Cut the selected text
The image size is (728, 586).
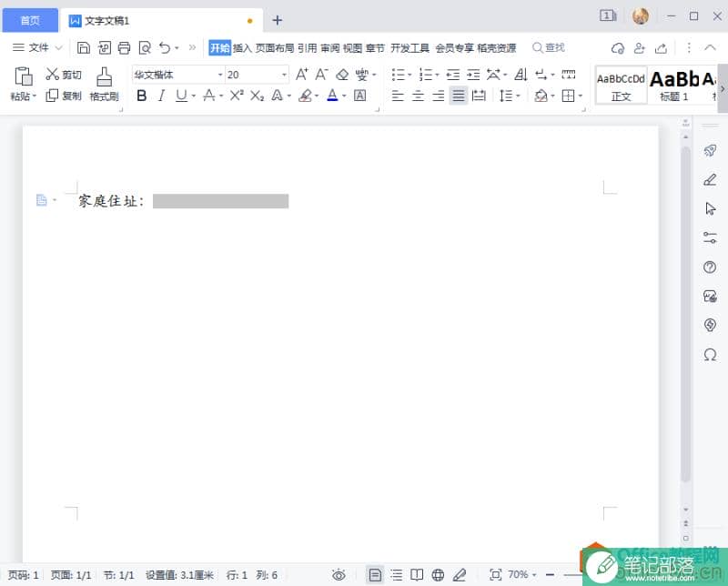coord(64,75)
